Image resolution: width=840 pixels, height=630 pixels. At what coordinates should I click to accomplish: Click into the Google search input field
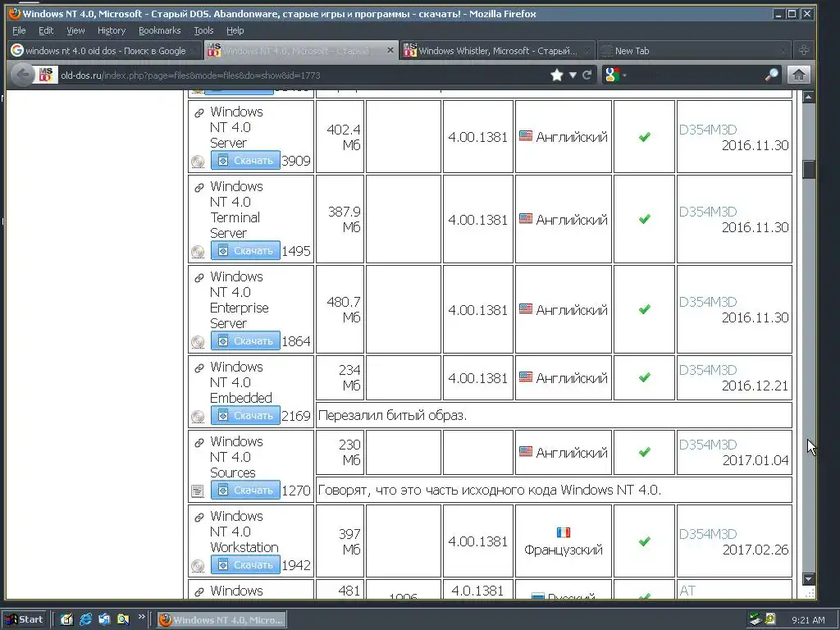[696, 75]
